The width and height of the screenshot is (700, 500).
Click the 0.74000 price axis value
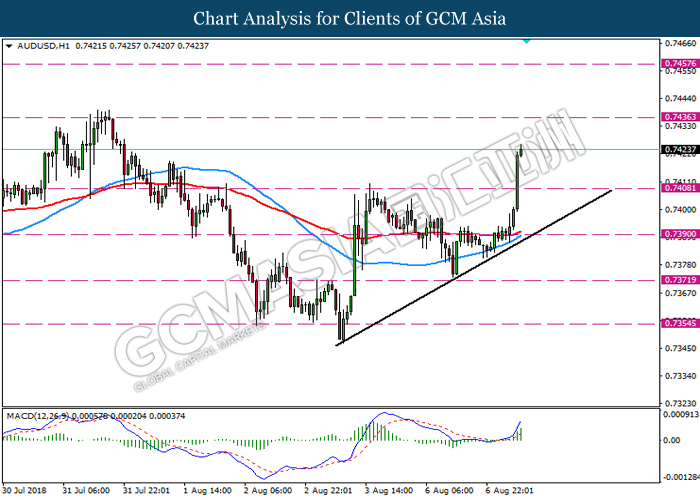click(x=680, y=209)
